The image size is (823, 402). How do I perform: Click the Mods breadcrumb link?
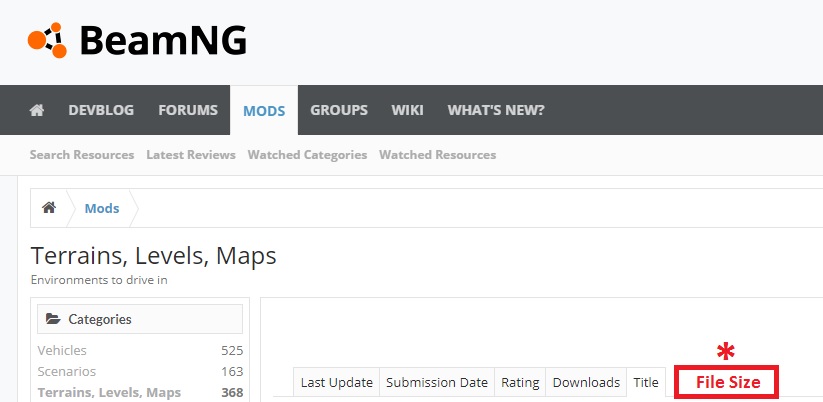[x=102, y=208]
